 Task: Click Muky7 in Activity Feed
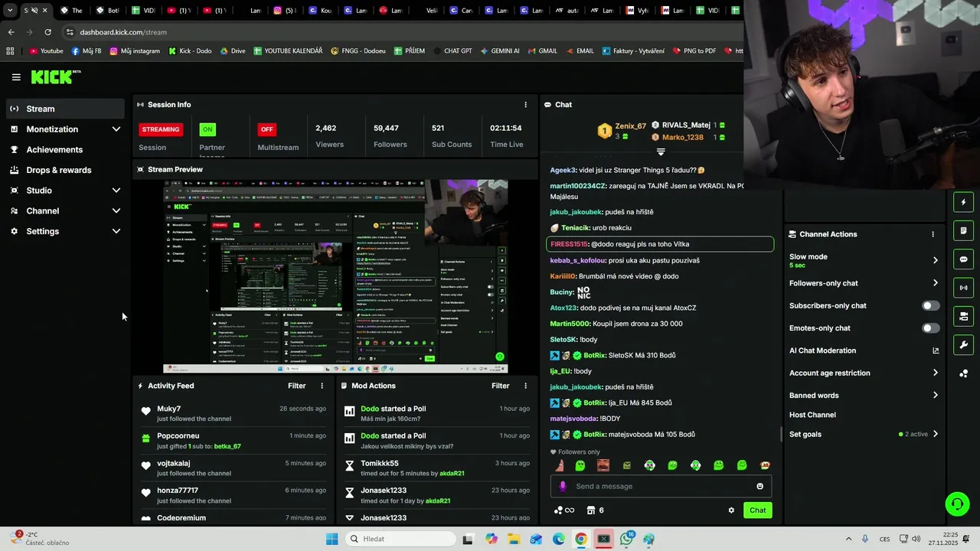(168, 409)
